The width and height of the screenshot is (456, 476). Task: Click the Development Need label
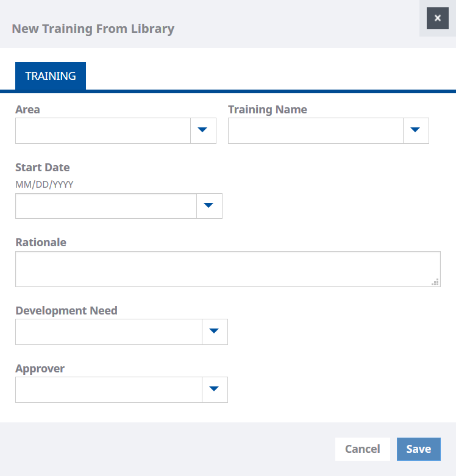66,310
